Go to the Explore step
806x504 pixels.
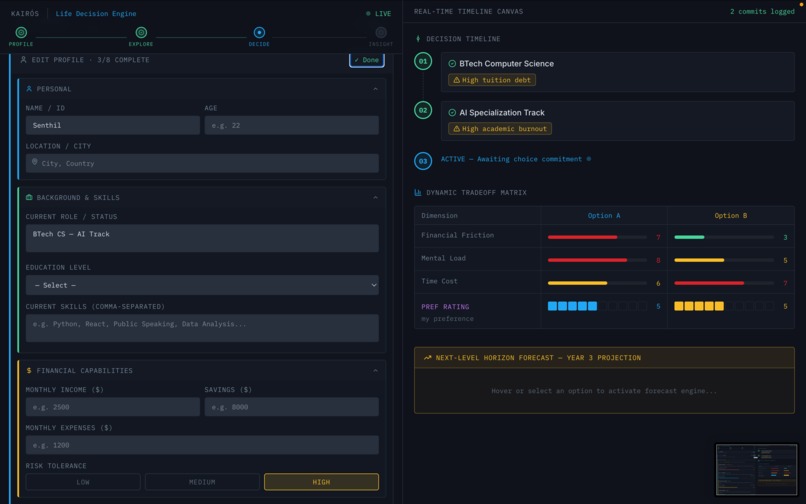click(141, 37)
